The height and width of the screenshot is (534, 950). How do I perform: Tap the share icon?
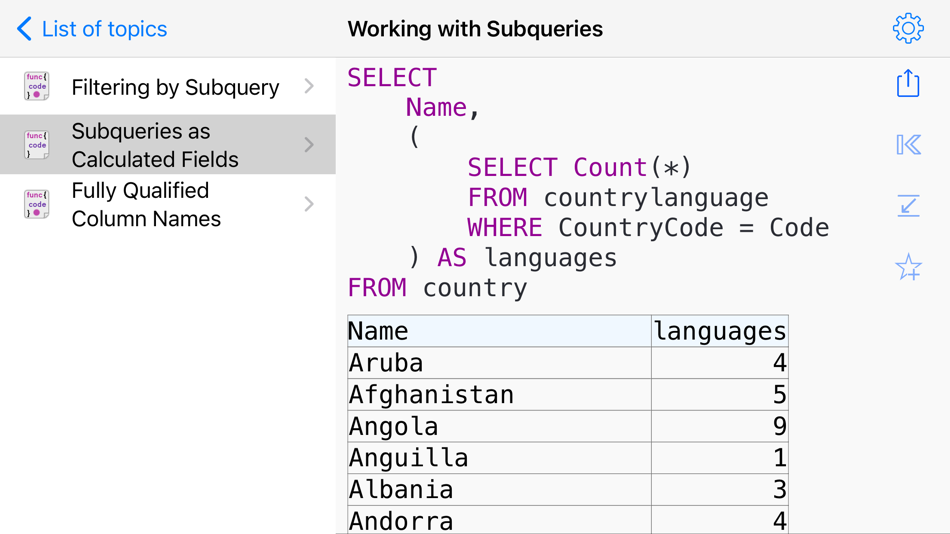click(x=908, y=83)
